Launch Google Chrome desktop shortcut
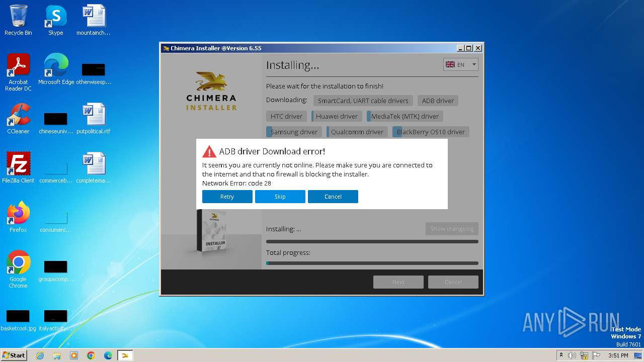This screenshot has height=362, width=644. [18, 270]
